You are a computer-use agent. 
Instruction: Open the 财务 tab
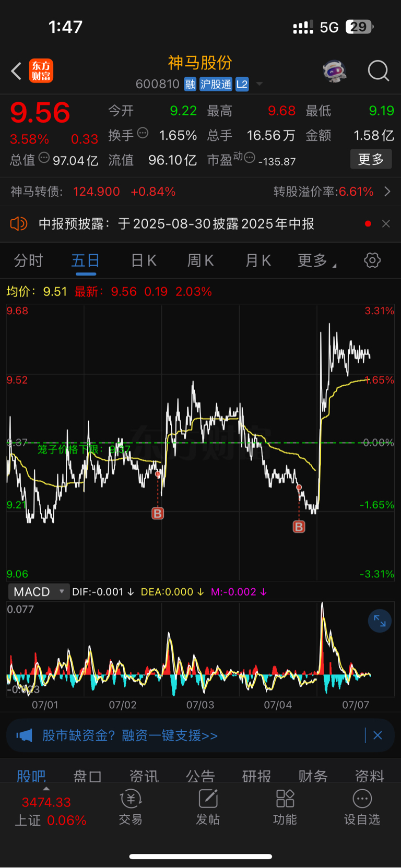[x=313, y=776]
